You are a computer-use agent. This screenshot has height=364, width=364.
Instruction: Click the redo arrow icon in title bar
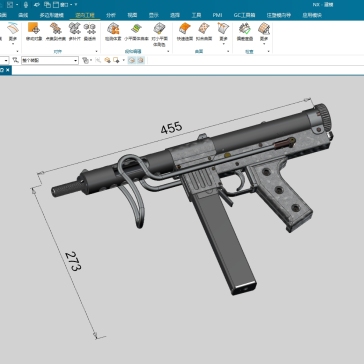click(37, 5)
